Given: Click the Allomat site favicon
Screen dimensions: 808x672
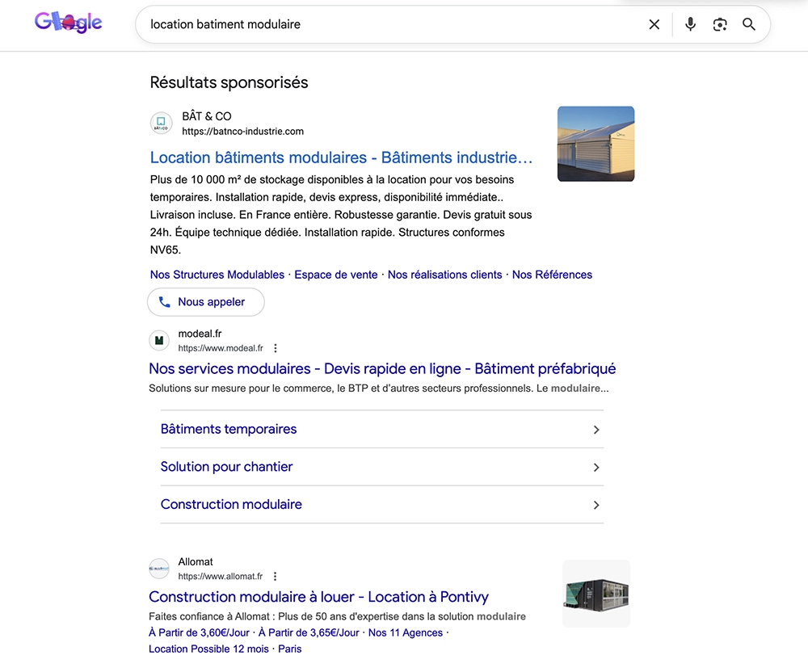Looking at the screenshot, I should click(159, 568).
